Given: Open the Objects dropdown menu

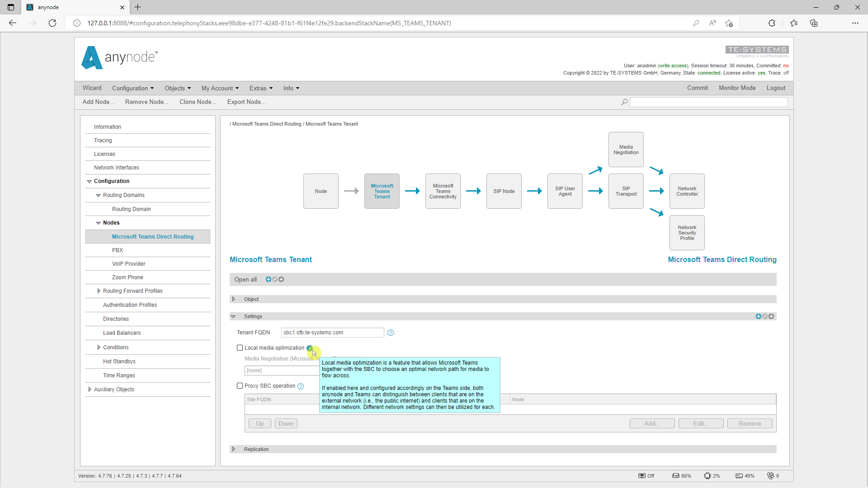Looking at the screenshot, I should (x=178, y=89).
